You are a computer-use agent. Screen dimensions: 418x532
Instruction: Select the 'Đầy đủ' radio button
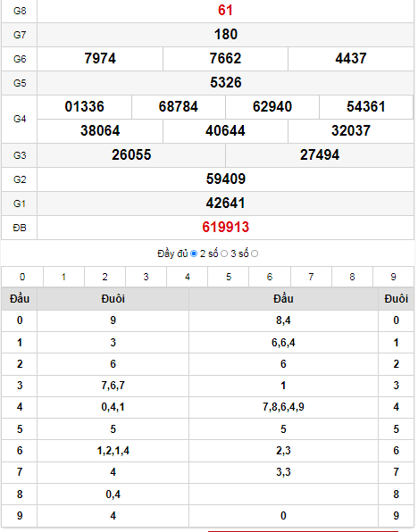[x=194, y=254]
